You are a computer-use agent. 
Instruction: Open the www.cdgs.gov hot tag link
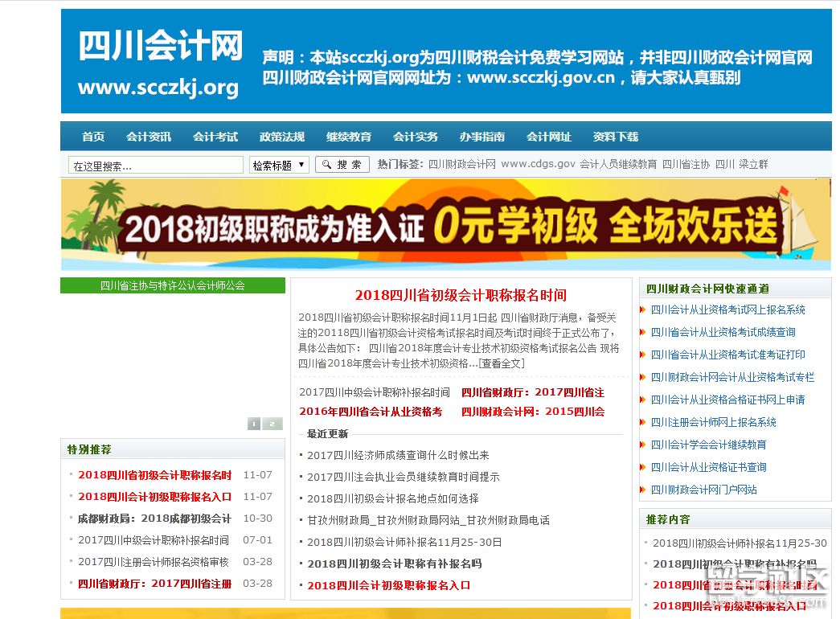tap(539, 164)
